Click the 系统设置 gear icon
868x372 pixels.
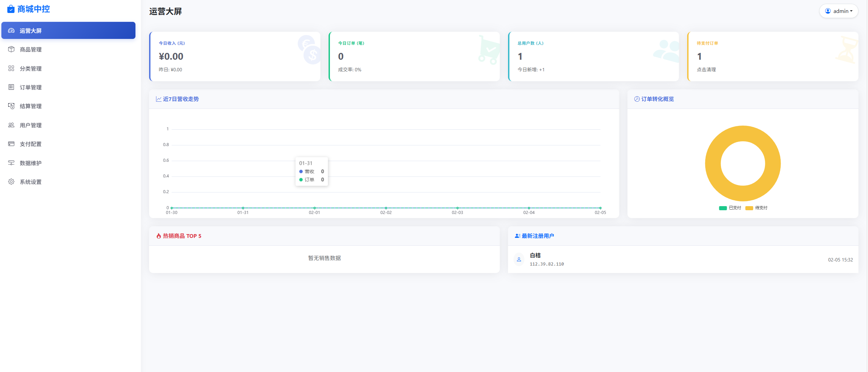(x=11, y=182)
